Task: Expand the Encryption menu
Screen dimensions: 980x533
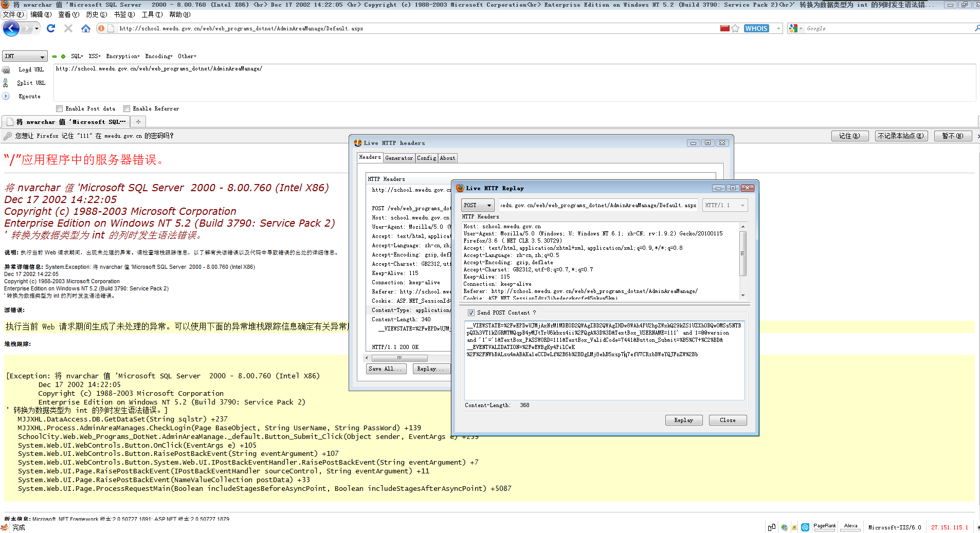Action: click(x=123, y=57)
